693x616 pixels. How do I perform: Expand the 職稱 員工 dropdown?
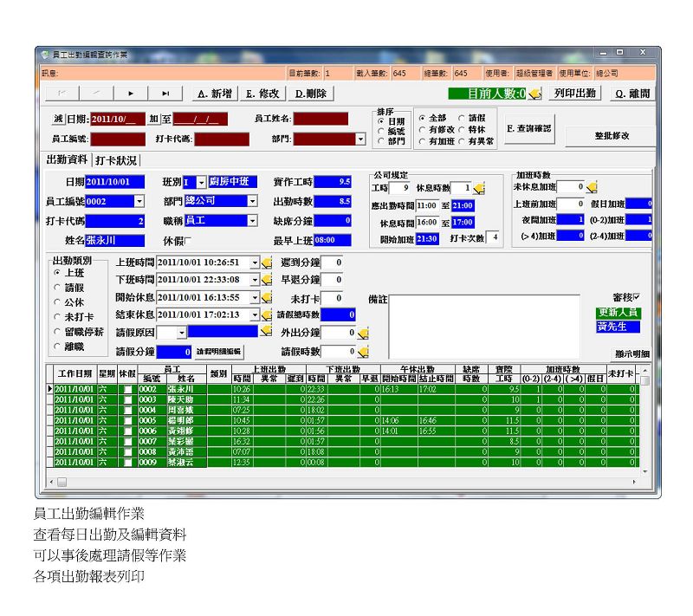pos(252,221)
